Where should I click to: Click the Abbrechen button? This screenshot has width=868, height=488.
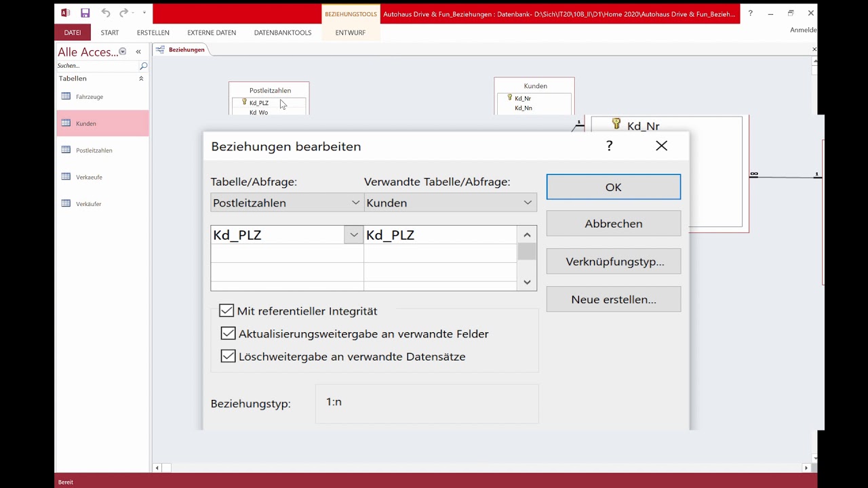coord(614,224)
